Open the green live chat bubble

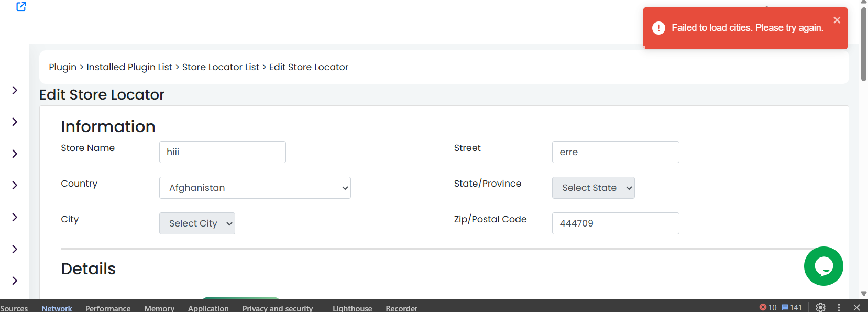coord(823,266)
